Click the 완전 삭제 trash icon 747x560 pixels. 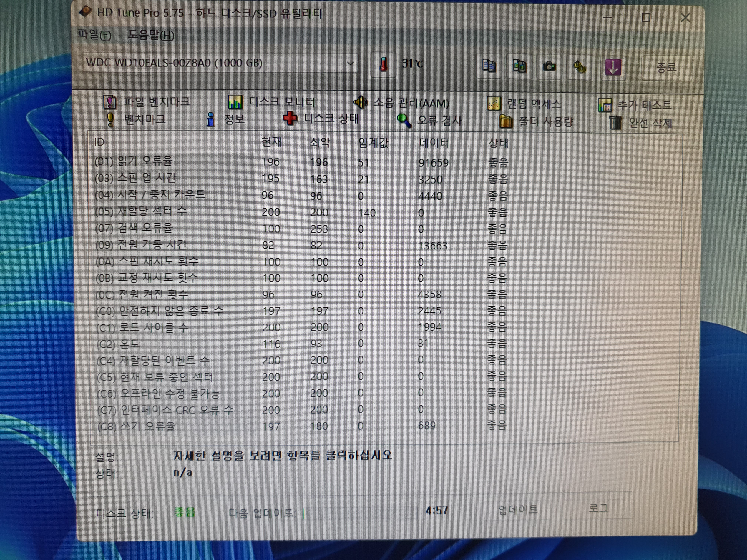coord(615,123)
